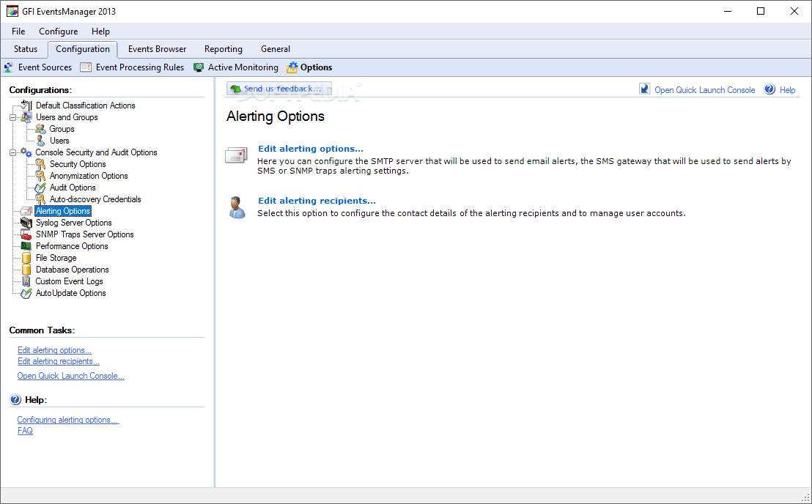Click the Auto-discovery Credentials icon
The height and width of the screenshot is (504, 812).
[x=40, y=199]
